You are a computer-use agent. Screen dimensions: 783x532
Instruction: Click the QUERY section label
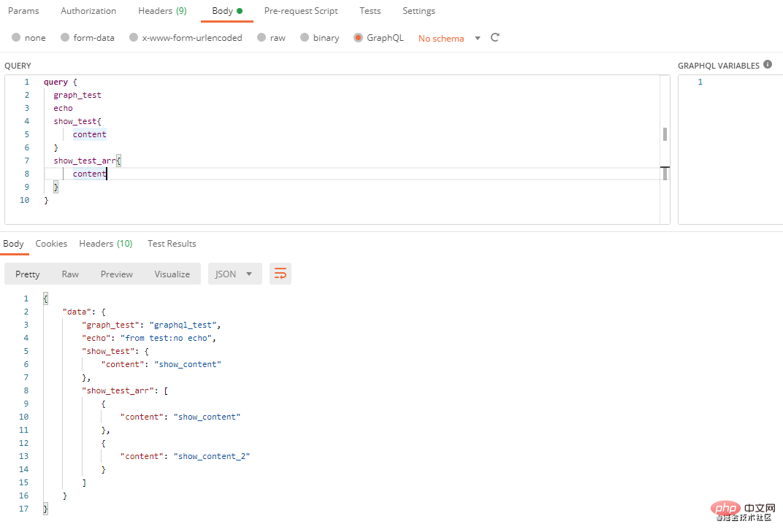click(x=18, y=66)
